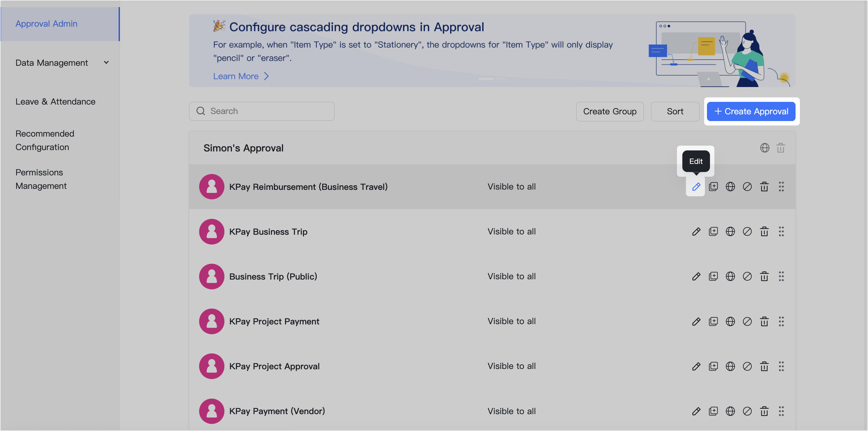Open Permissions Management from the sidebar
This screenshot has height=431, width=868.
tap(41, 179)
